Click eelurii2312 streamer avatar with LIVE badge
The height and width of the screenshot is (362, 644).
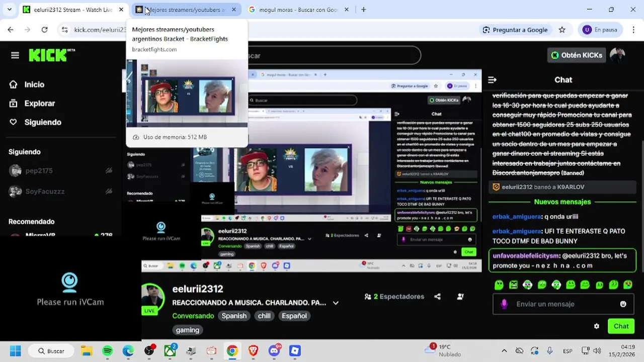(153, 298)
